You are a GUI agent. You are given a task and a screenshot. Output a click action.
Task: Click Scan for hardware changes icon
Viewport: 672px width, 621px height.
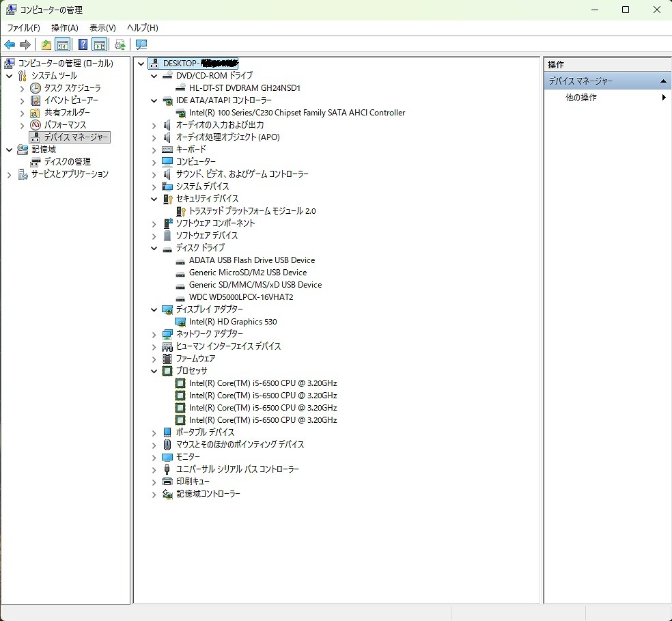[x=141, y=45]
